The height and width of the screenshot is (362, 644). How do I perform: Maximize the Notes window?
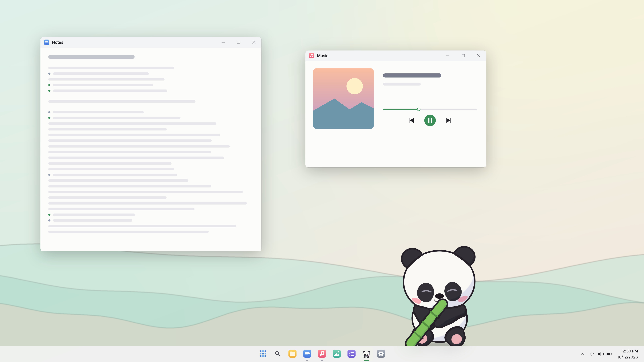(x=238, y=42)
